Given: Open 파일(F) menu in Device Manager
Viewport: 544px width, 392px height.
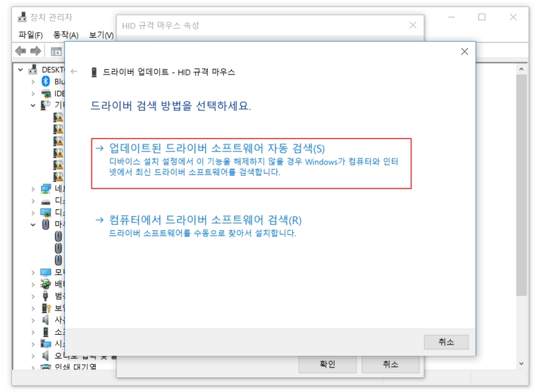Looking at the screenshot, I should point(31,35).
